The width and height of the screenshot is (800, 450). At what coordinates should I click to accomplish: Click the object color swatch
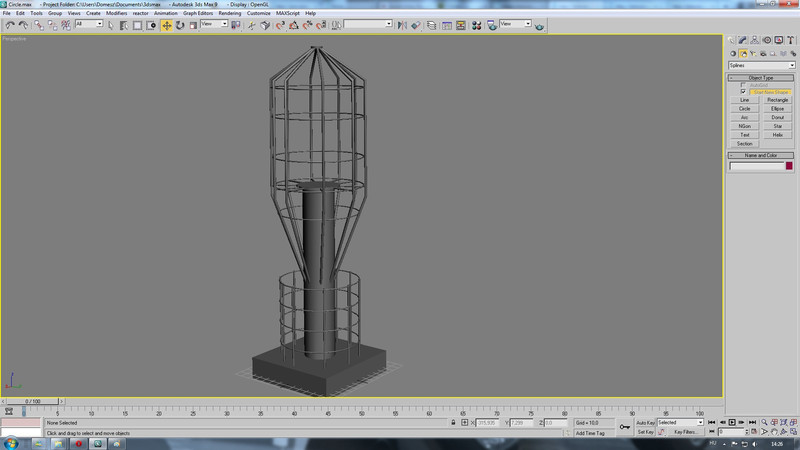point(789,166)
